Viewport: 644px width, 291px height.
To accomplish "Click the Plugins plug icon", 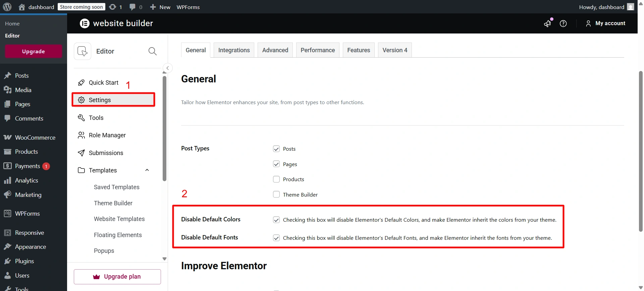I will [x=7, y=261].
